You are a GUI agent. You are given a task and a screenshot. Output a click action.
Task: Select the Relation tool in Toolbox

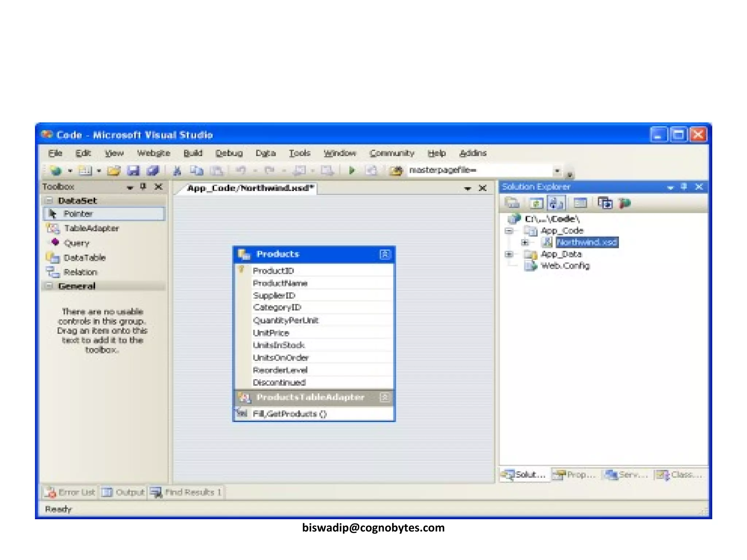point(80,272)
